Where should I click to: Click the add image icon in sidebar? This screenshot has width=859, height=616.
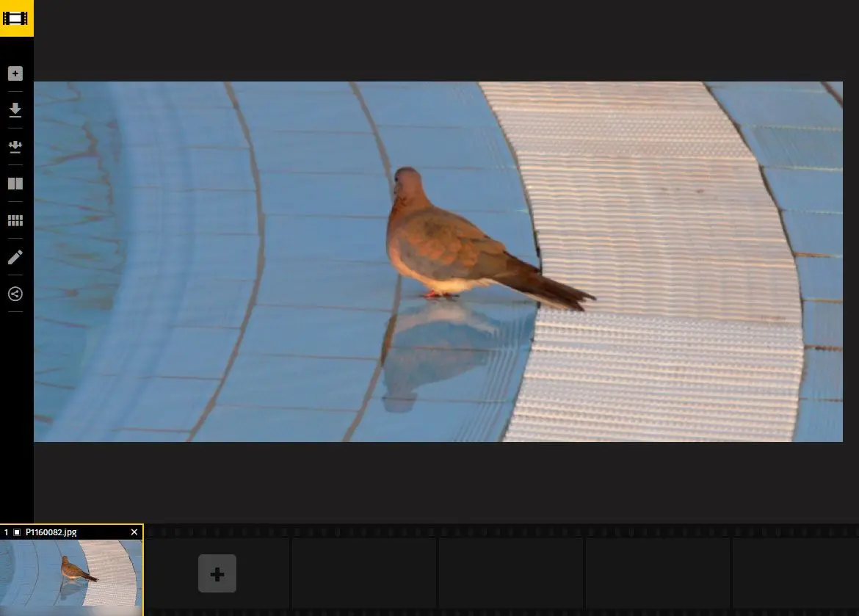(15, 73)
